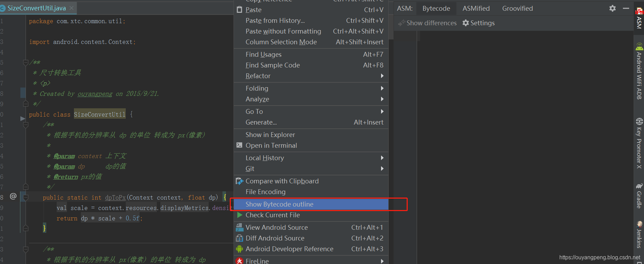The width and height of the screenshot is (644, 264).
Task: Click the Paste clipboard icon
Action: 239,10
